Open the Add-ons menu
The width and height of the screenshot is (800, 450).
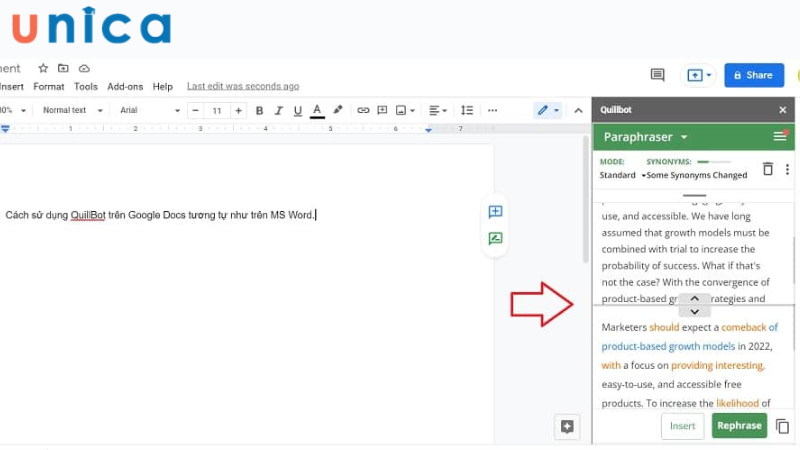click(x=125, y=87)
